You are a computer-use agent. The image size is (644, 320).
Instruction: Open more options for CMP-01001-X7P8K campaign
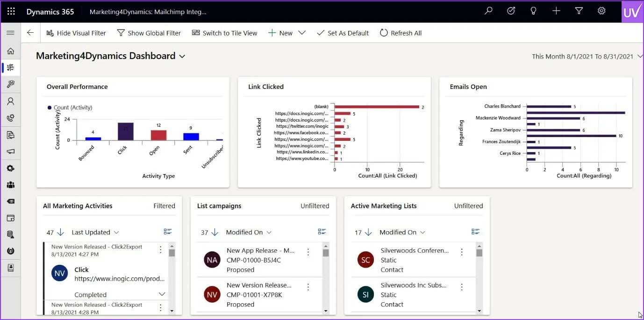pyautogui.click(x=308, y=287)
